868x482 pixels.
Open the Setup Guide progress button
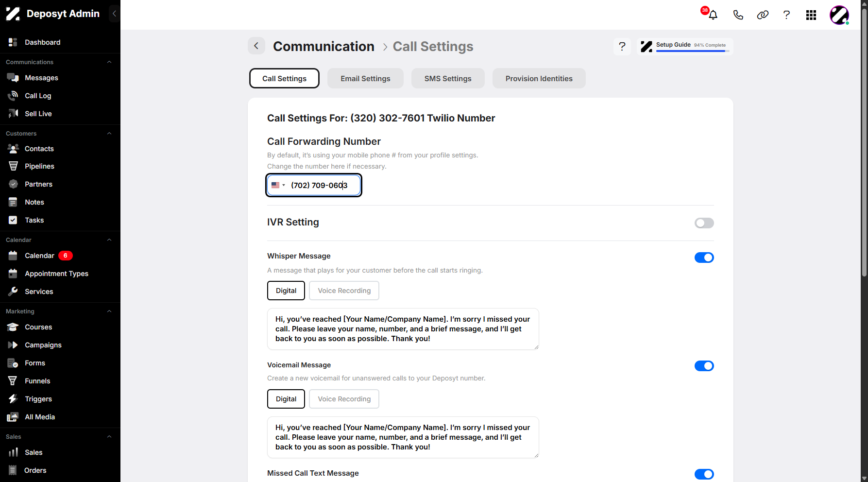(684, 47)
